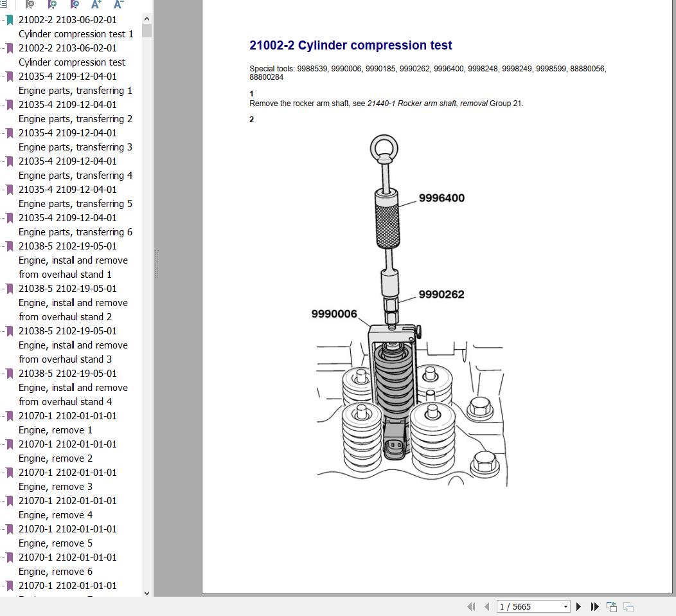Go to the previous page arrow
Viewport: 676px width, 616px height.
click(487, 606)
